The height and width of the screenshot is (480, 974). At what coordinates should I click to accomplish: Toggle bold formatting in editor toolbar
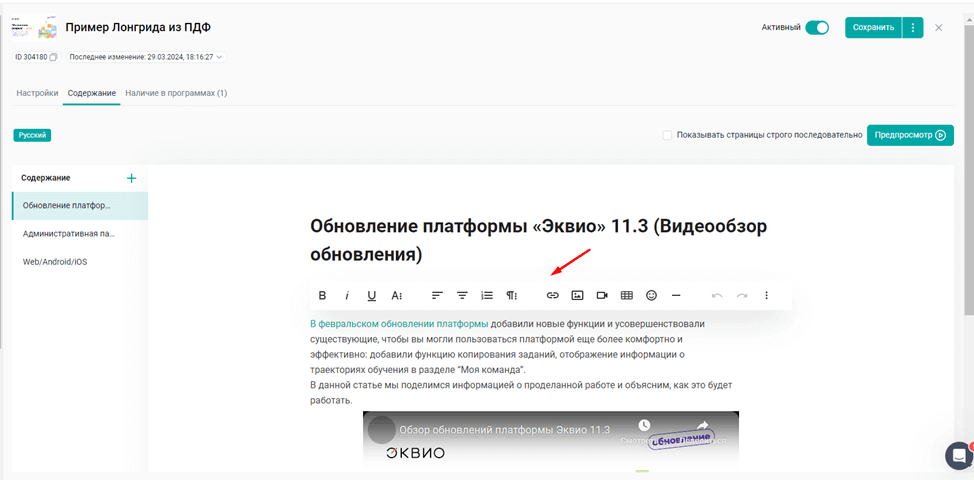[x=322, y=296]
